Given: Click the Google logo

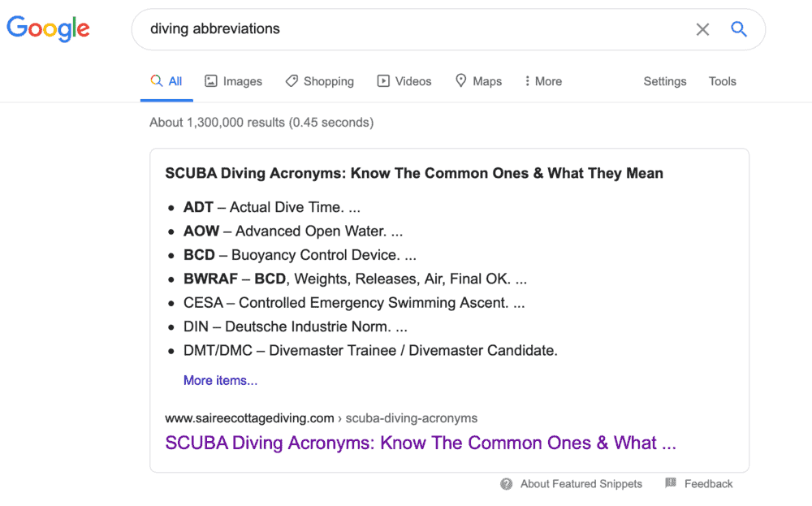Looking at the screenshot, I should (48, 29).
